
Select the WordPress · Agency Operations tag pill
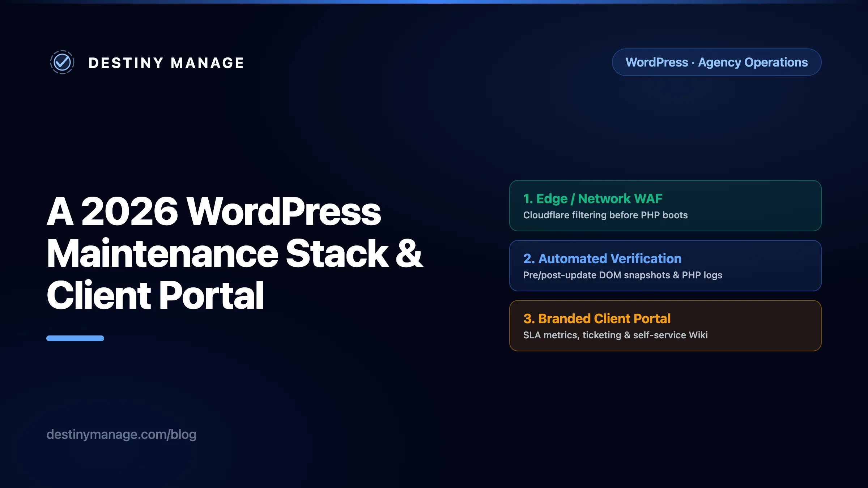pyautogui.click(x=716, y=62)
